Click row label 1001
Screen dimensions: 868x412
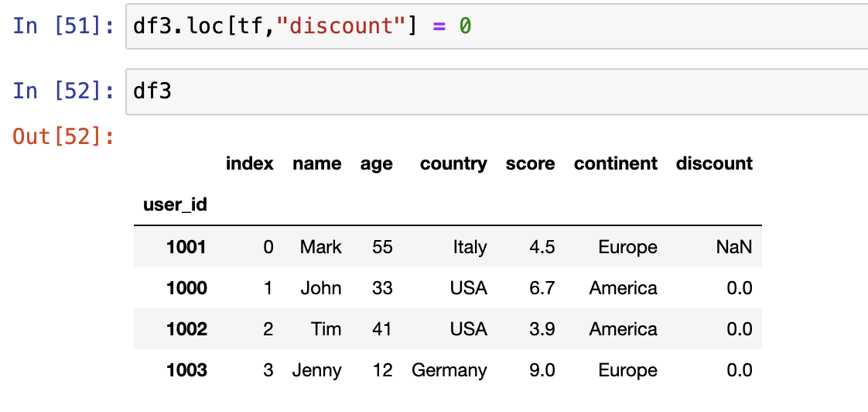pyautogui.click(x=186, y=247)
